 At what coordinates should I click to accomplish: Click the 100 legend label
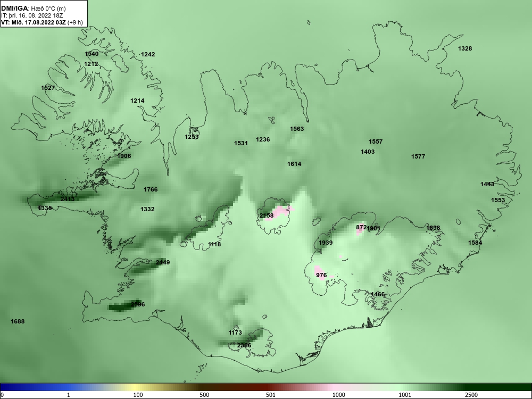138,395
